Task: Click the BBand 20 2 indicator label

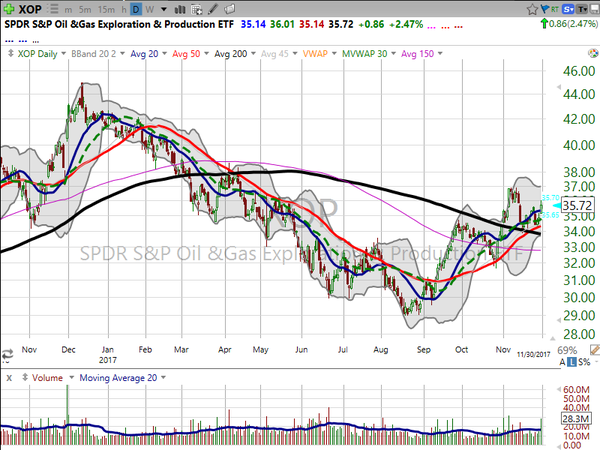Action: 94,54
